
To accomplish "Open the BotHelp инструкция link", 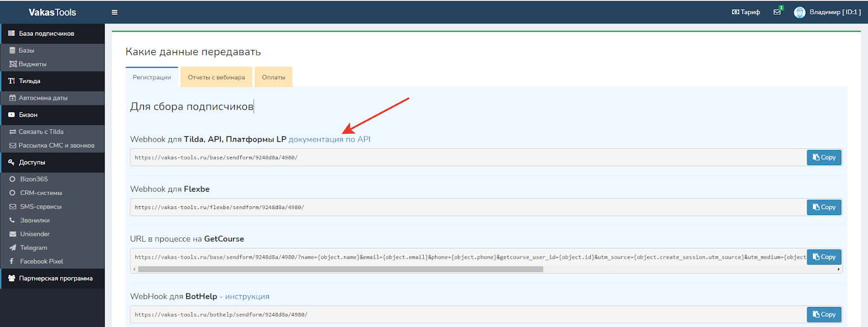I will click(247, 297).
